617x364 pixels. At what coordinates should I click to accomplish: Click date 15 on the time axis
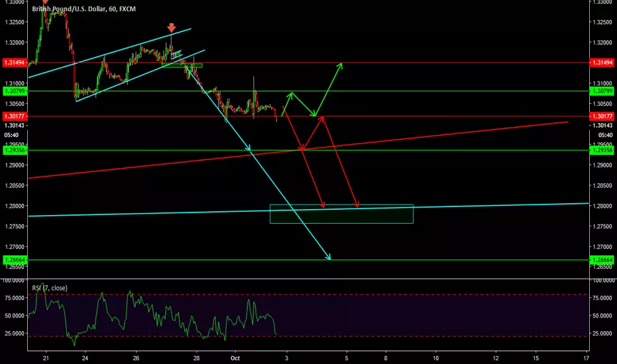click(x=536, y=358)
